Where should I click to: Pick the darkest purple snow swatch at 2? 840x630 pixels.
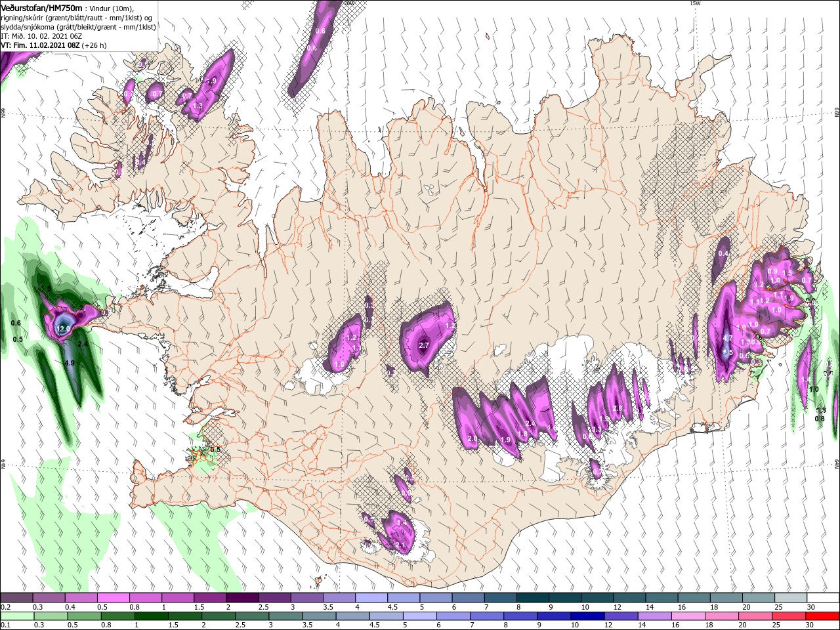coord(242,598)
